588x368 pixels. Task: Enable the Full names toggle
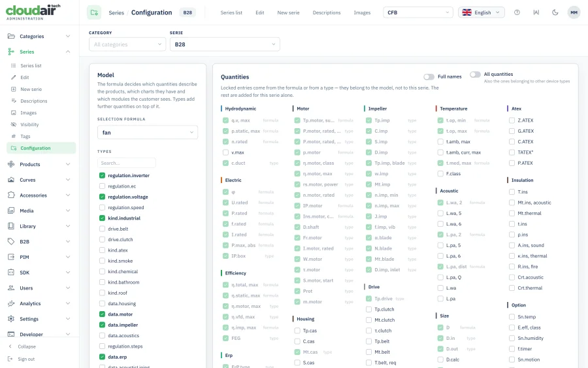click(x=429, y=76)
